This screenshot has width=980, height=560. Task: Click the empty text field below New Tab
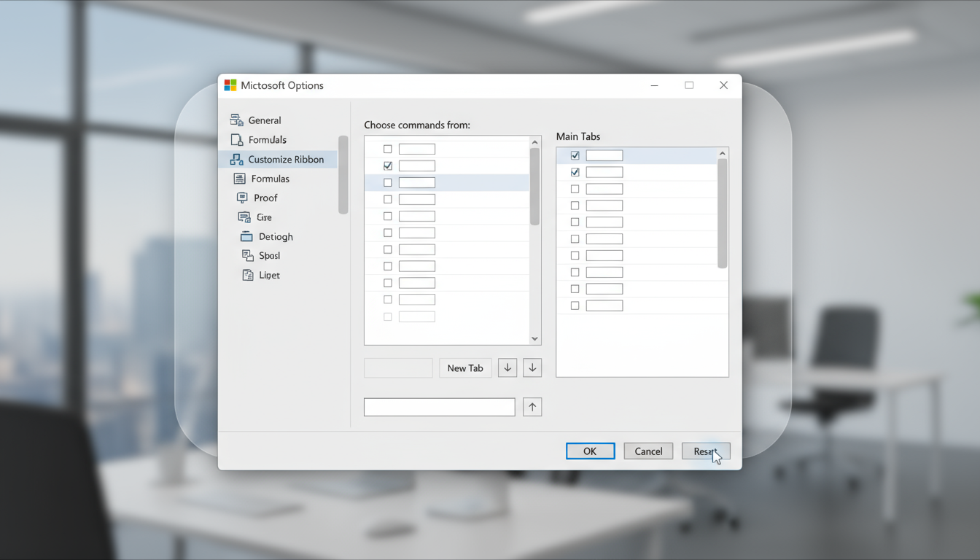point(439,407)
